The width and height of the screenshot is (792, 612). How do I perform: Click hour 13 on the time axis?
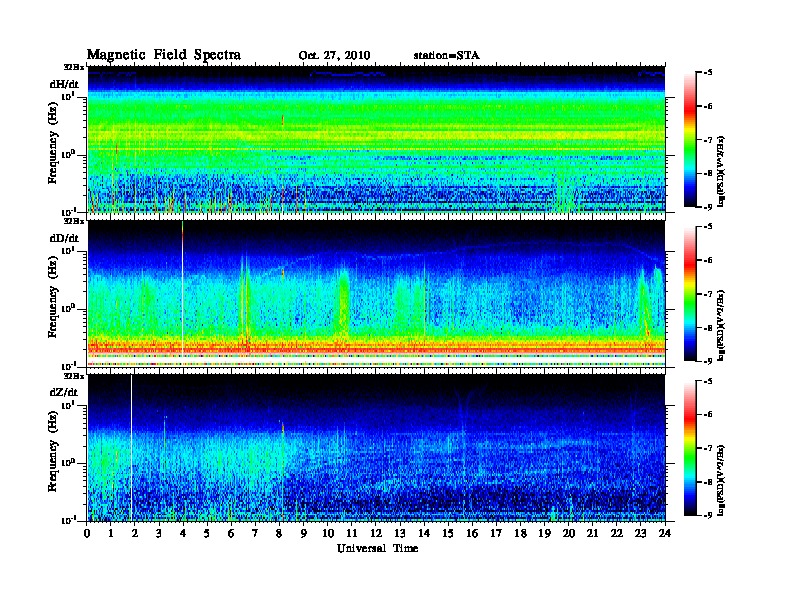400,533
